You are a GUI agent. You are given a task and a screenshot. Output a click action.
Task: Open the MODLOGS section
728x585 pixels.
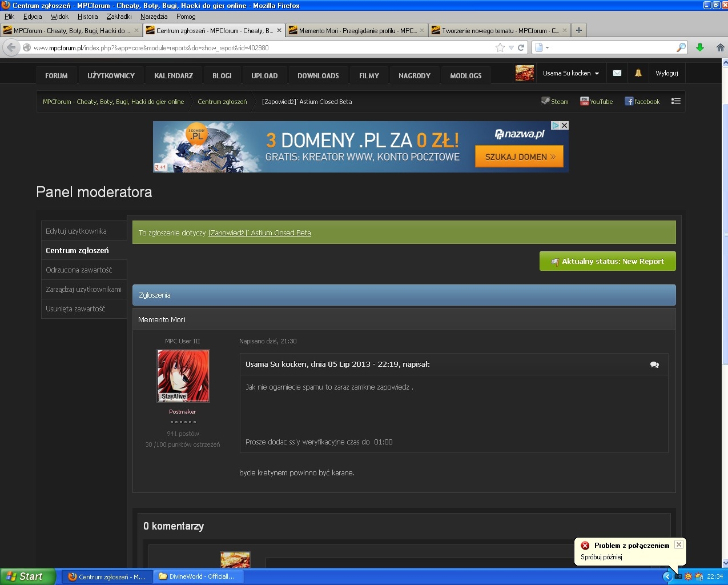tap(466, 75)
